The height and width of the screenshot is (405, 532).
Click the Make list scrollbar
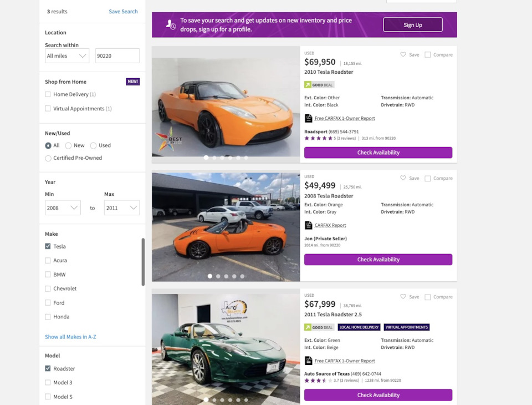click(143, 262)
